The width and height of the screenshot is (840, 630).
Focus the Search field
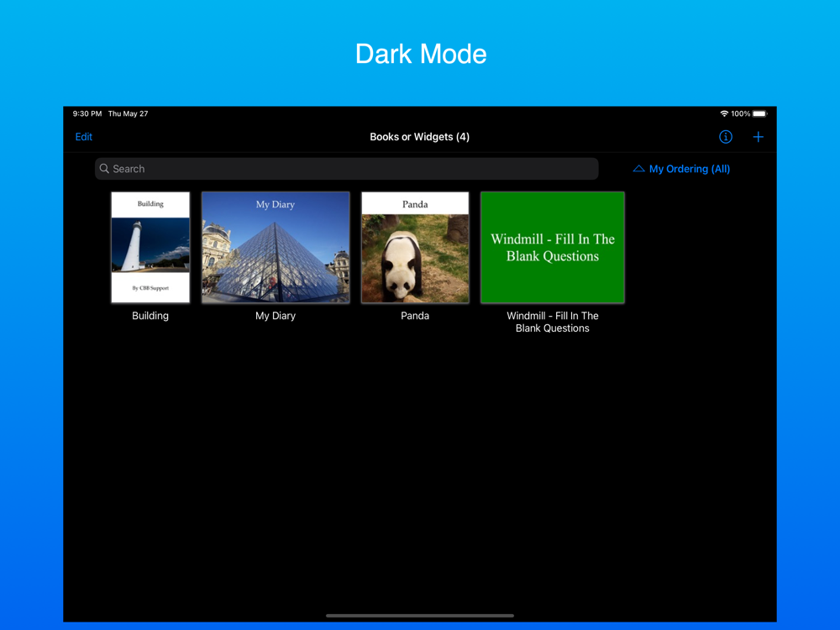click(347, 169)
